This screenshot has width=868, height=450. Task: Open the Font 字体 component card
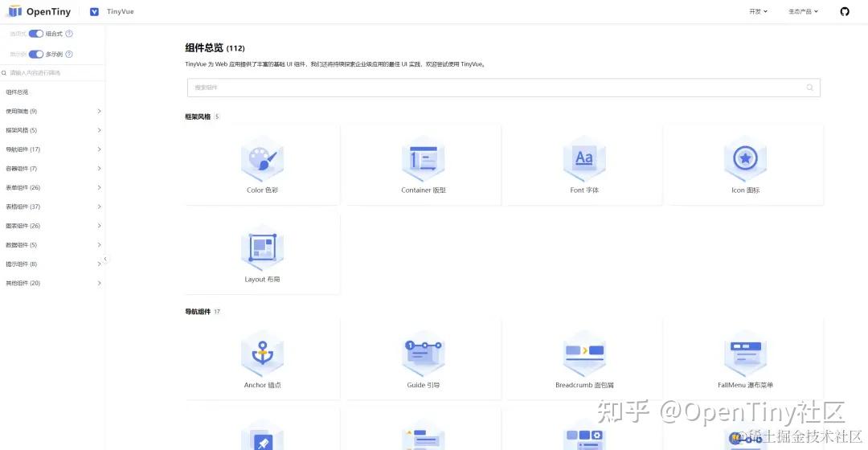click(584, 165)
